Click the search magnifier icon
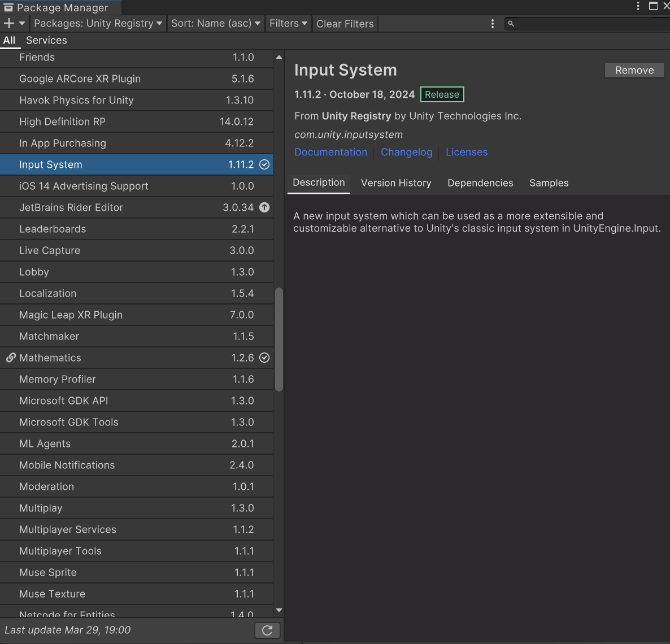This screenshot has width=670, height=644. (511, 24)
